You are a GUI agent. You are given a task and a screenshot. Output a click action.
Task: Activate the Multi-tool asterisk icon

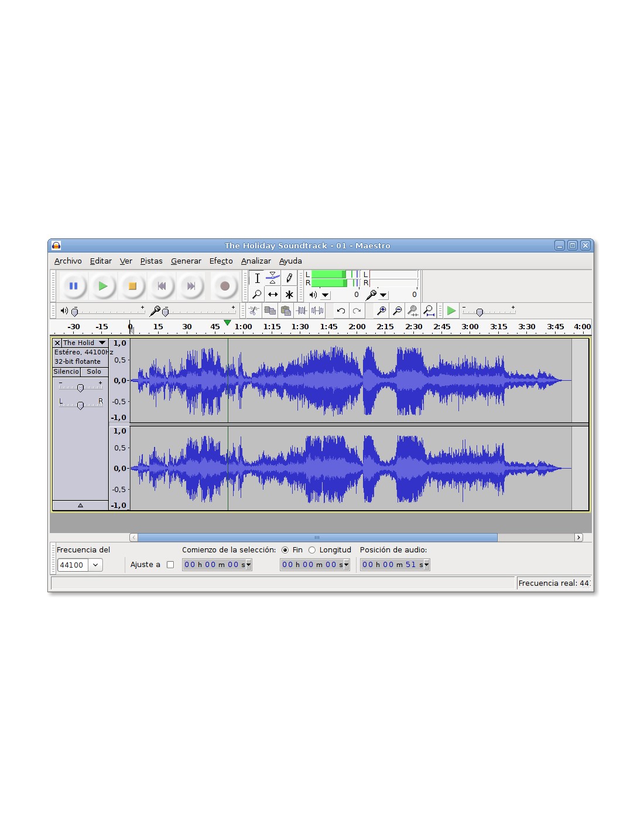pyautogui.click(x=289, y=295)
